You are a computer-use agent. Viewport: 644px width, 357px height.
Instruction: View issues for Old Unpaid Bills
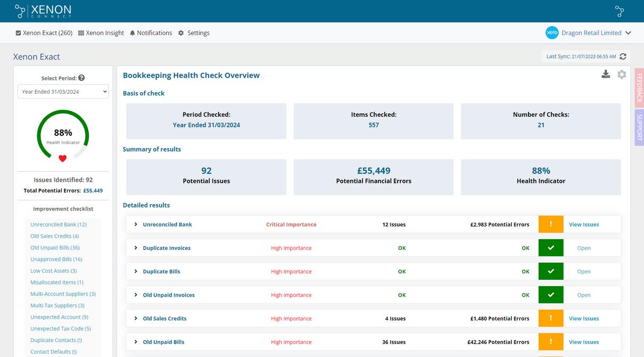point(583,342)
